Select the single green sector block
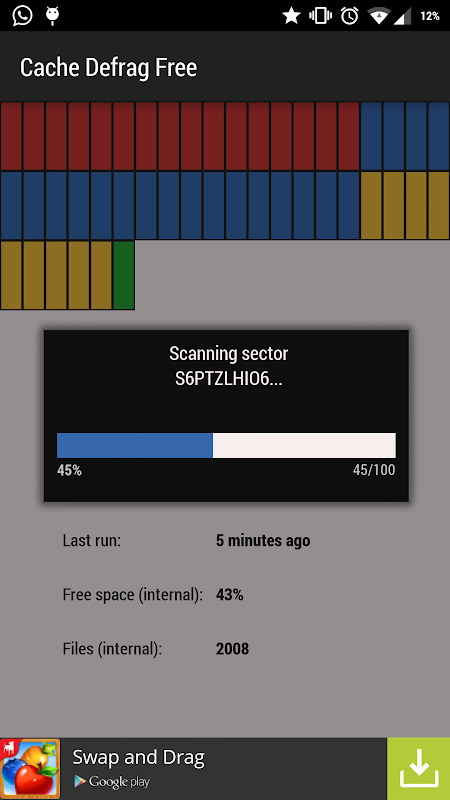The image size is (450, 800). click(123, 275)
